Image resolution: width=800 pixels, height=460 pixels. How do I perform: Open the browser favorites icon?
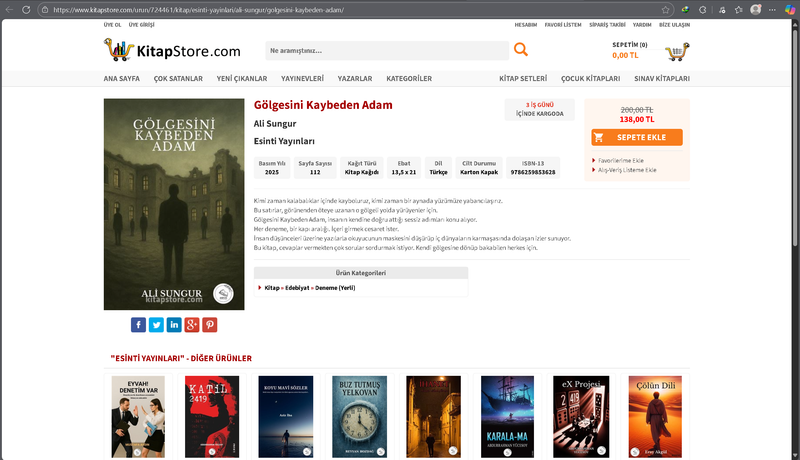coord(738,10)
